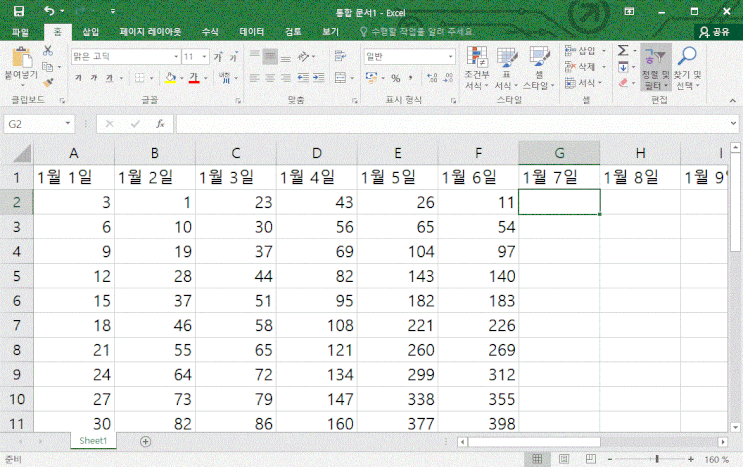Select the Format Painter brush icon
This screenshot has width=743, height=467.
[x=48, y=83]
